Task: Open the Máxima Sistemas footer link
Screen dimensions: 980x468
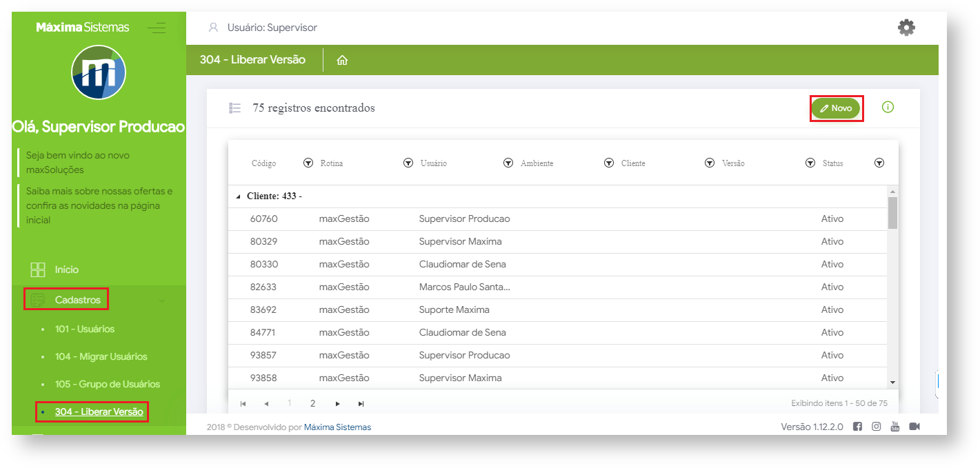Action: [337, 427]
